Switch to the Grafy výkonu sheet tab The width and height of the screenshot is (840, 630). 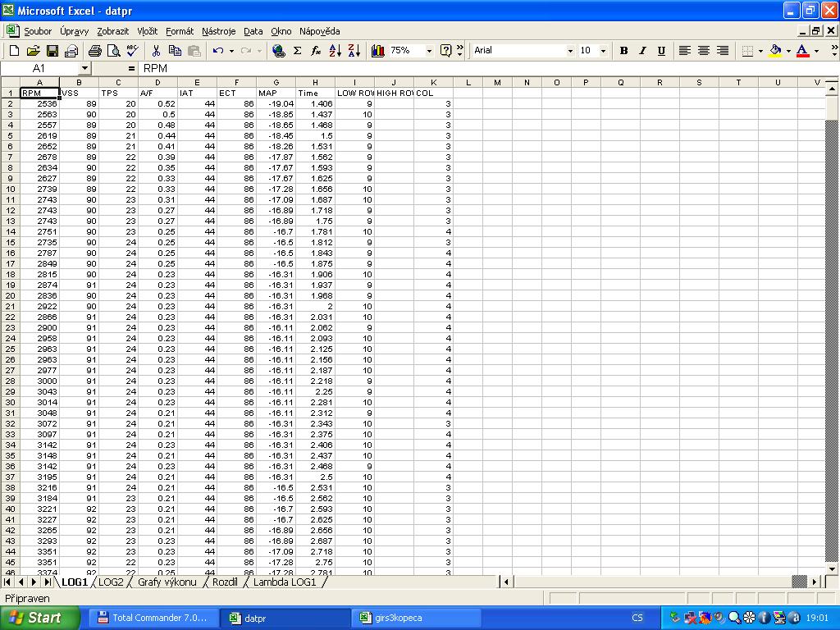tap(167, 582)
